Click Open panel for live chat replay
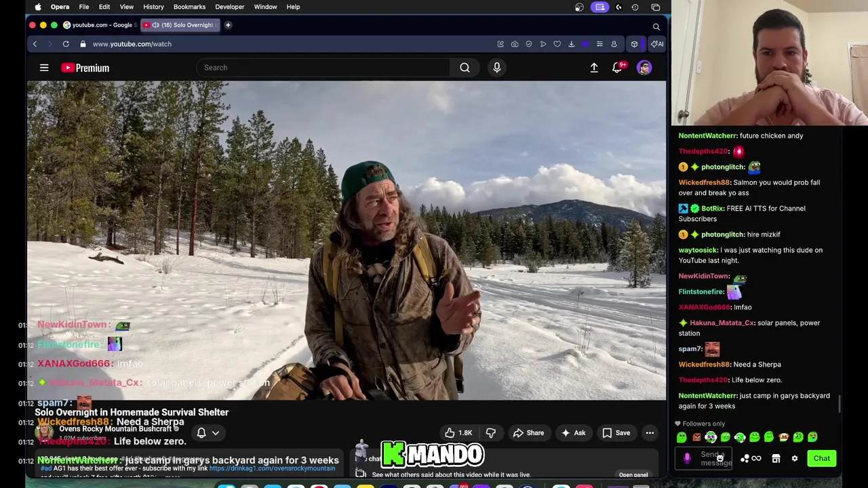The height and width of the screenshot is (488, 868). pyautogui.click(x=633, y=475)
